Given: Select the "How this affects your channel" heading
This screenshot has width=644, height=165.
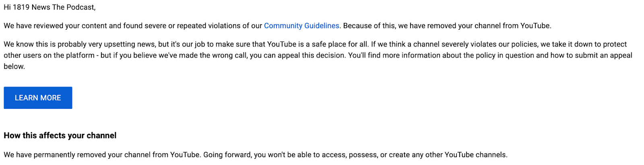Looking at the screenshot, I should pos(60,136).
